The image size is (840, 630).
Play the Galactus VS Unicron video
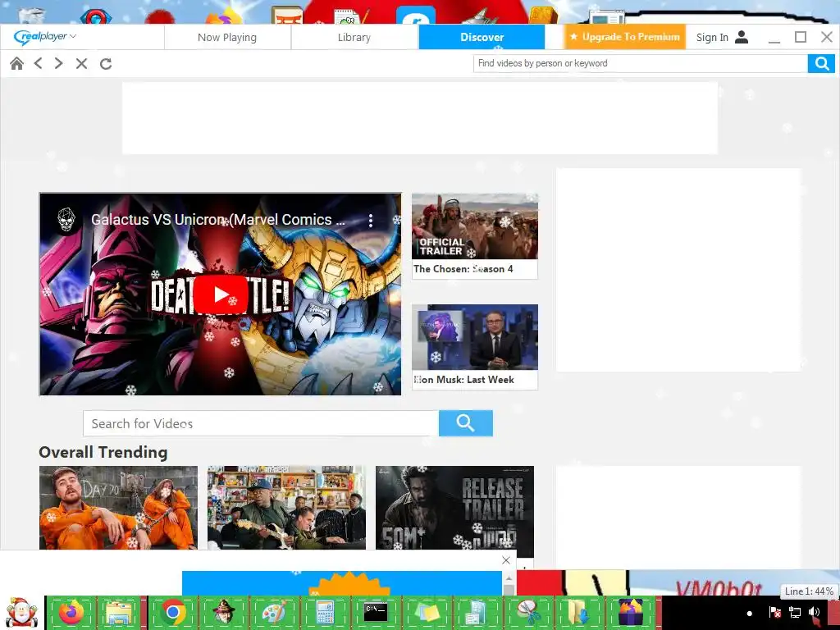220,294
